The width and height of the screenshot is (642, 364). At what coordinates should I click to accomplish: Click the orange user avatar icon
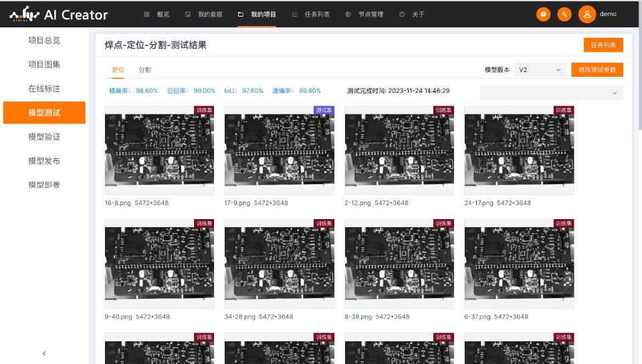pyautogui.click(x=586, y=14)
